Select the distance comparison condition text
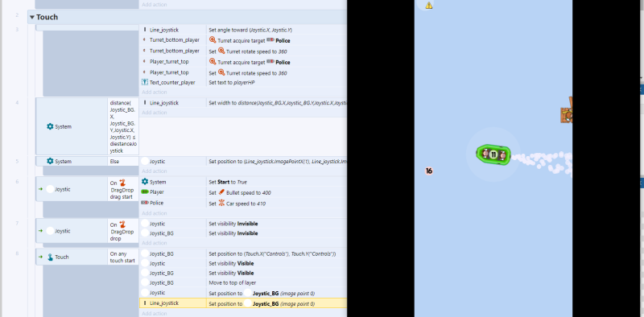 click(x=124, y=126)
